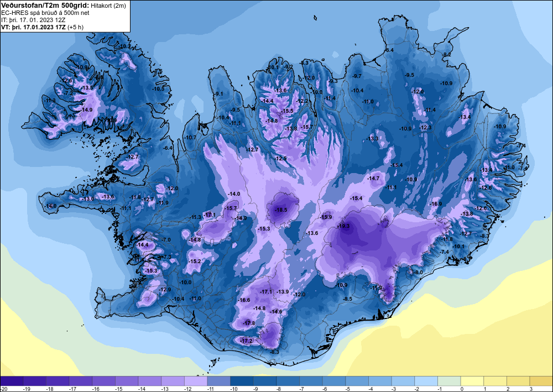Click the -14.7 temperature value on the map
553x392 pixels.
coord(373,179)
